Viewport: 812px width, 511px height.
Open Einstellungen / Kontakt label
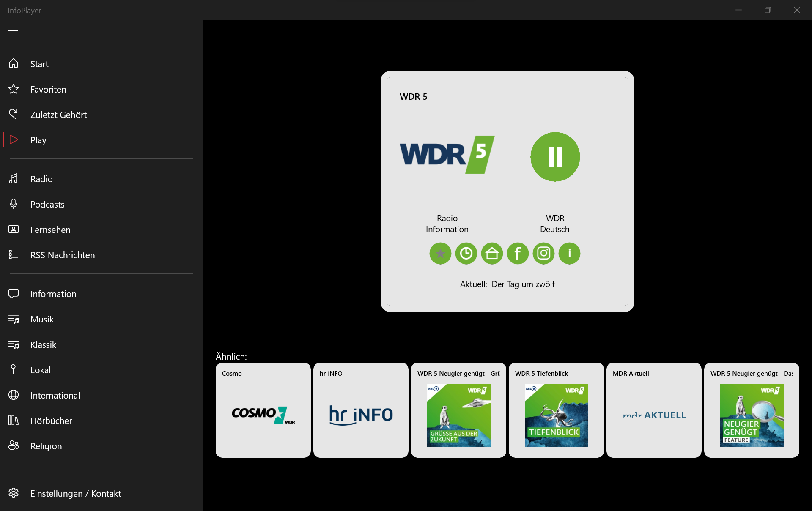click(x=76, y=494)
